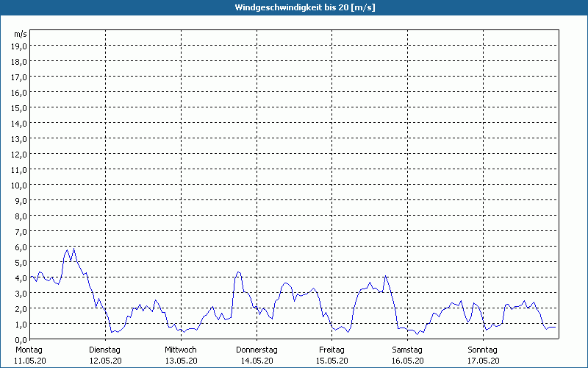Click the Donnerstag day label
This screenshot has width=588, height=368.
click(256, 350)
